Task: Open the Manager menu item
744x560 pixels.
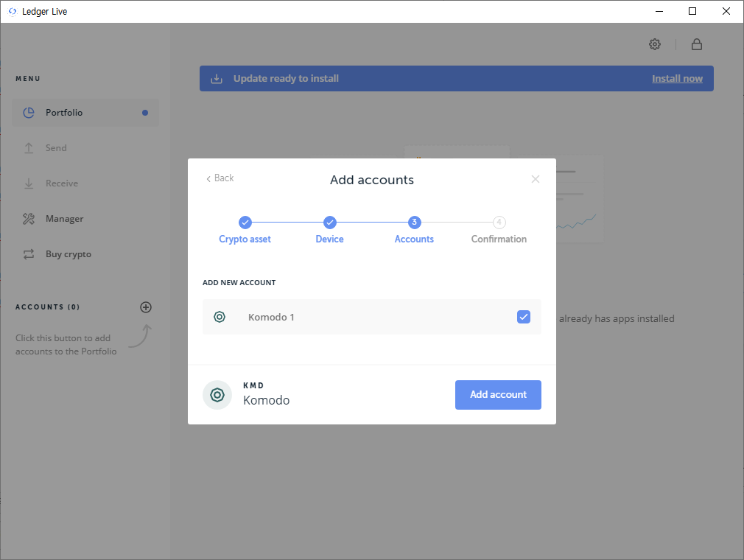Action: click(x=85, y=219)
